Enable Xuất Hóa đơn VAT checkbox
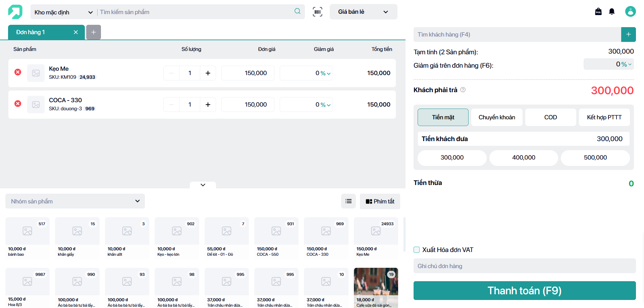This screenshot has height=308, width=644. [417, 250]
